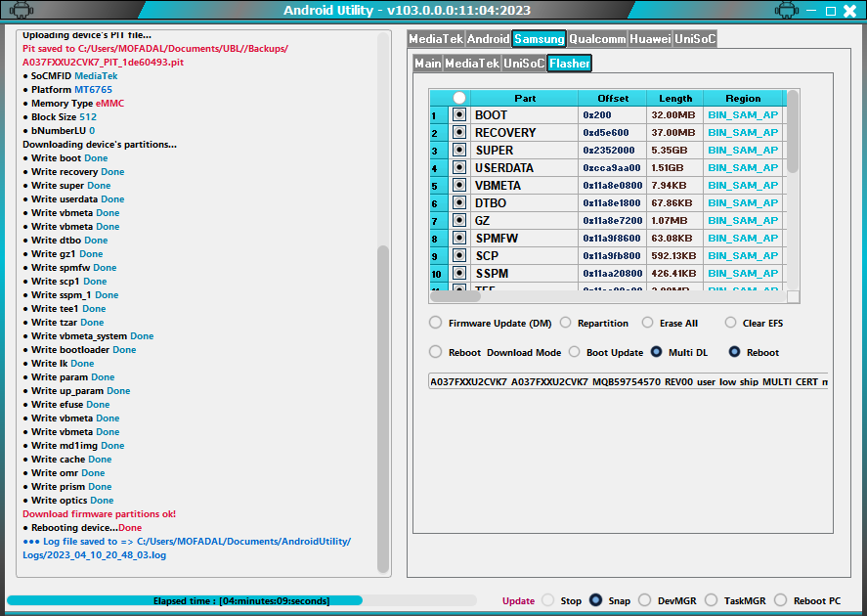The image size is (867, 616).
Task: Toggle the SUPER partition checkbox
Action: point(459,150)
